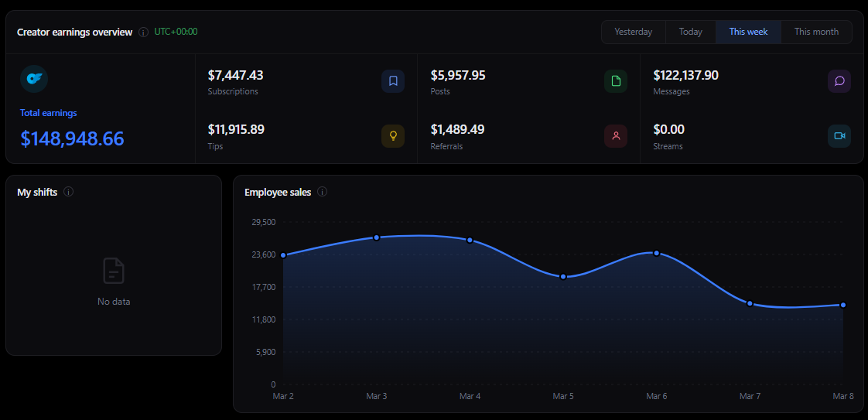This screenshot has width=868, height=420.
Task: Select the Mar 3 chart data point
Action: (377, 237)
